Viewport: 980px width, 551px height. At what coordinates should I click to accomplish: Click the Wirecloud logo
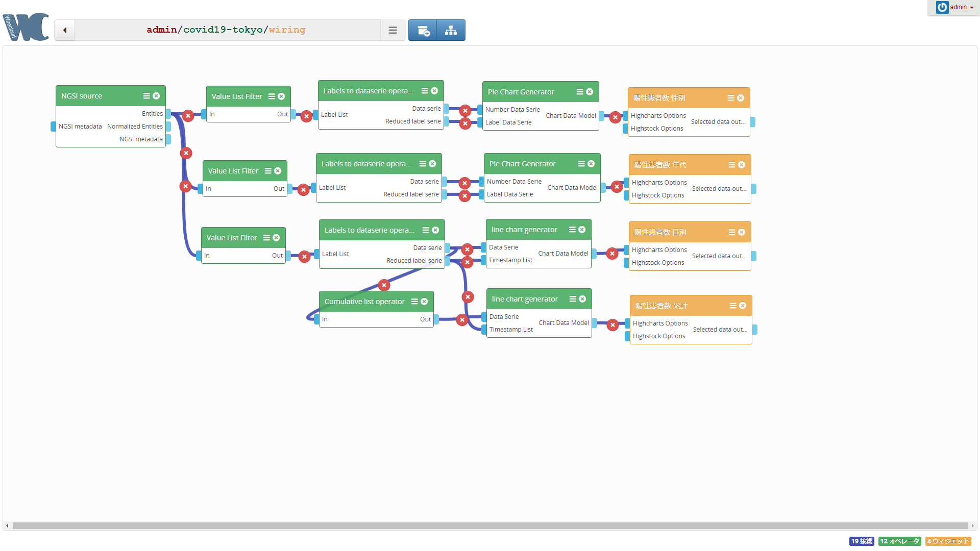(26, 27)
